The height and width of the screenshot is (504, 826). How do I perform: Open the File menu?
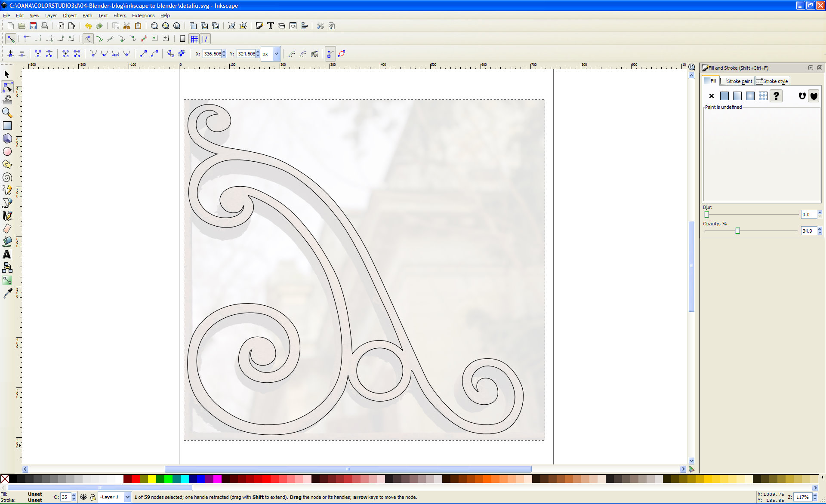tap(6, 15)
